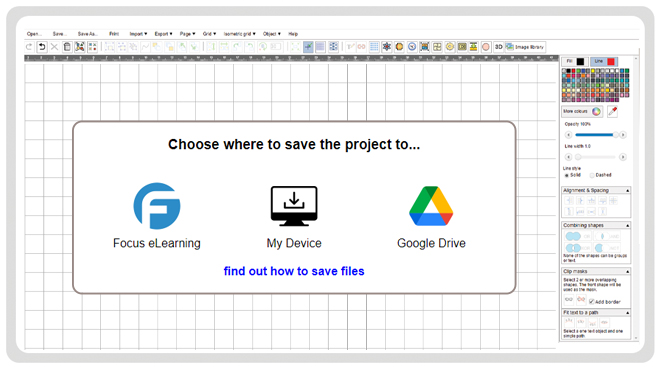Click the Save As menu item
The image size is (660, 367).
(x=88, y=34)
